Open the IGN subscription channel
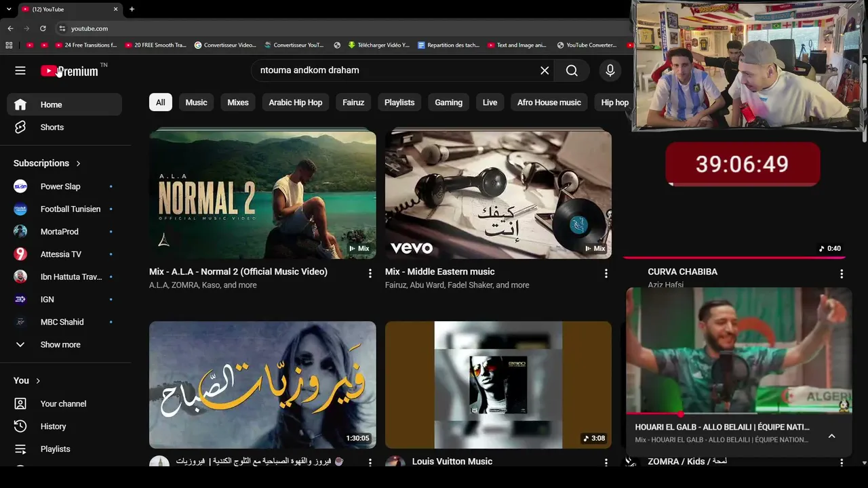The height and width of the screenshot is (488, 868). (x=64, y=300)
